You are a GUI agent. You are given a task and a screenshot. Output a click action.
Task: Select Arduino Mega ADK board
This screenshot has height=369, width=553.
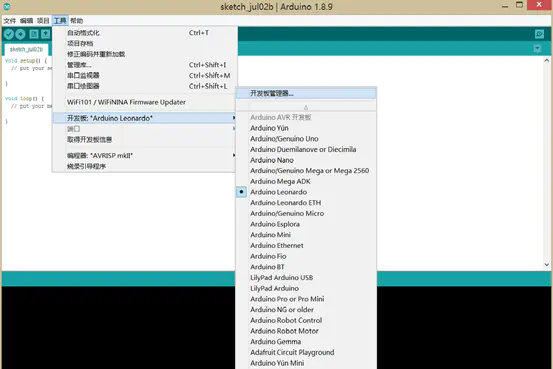(306, 181)
